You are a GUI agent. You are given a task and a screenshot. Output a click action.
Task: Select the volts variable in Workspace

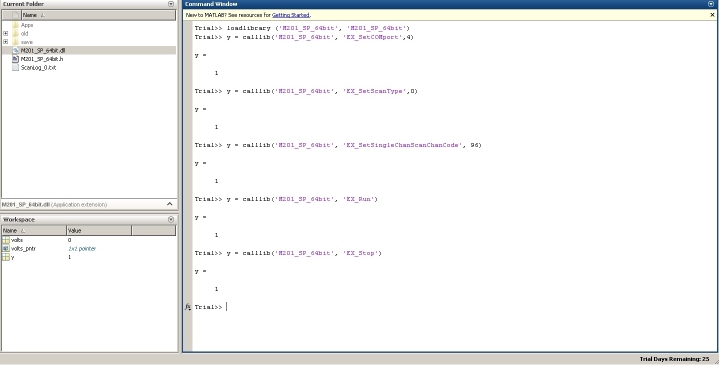[89, 240]
